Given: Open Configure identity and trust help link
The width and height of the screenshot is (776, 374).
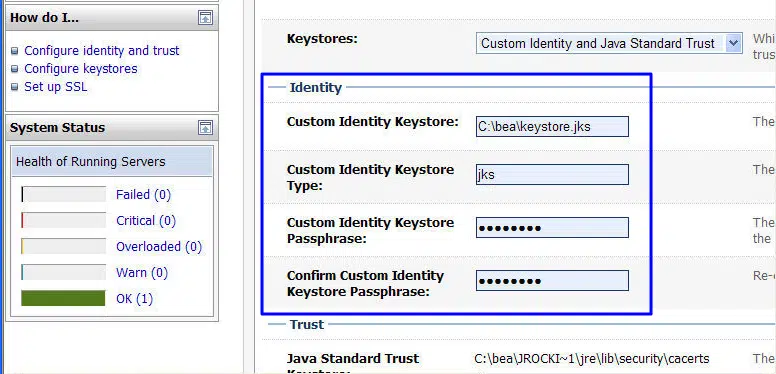Looking at the screenshot, I should point(102,51).
